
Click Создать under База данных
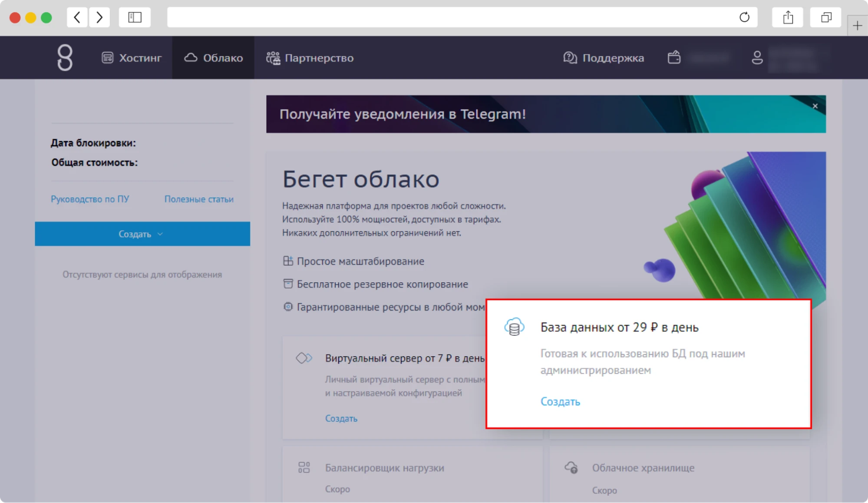[560, 401]
